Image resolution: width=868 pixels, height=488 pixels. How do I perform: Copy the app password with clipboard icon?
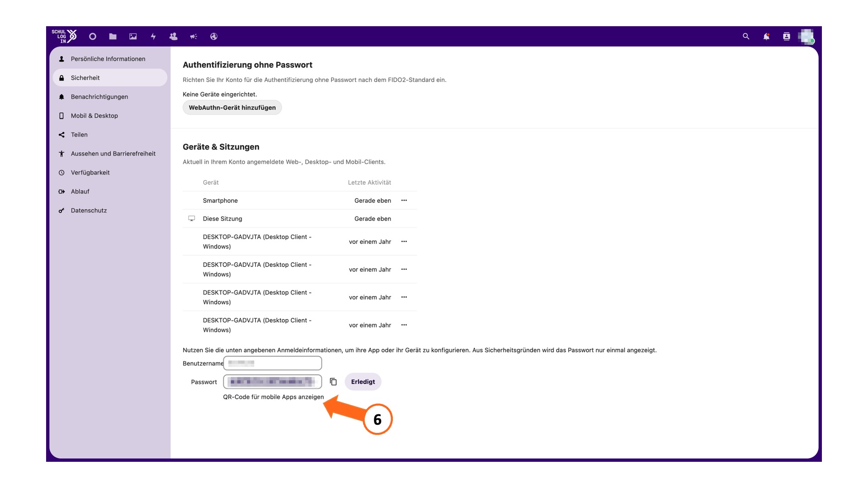[x=333, y=382]
